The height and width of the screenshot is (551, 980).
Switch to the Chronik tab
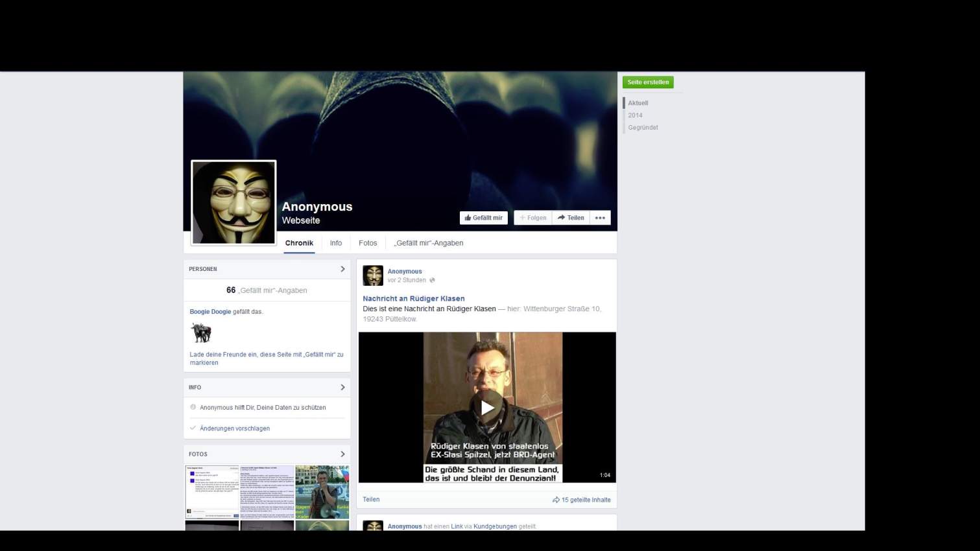(299, 243)
